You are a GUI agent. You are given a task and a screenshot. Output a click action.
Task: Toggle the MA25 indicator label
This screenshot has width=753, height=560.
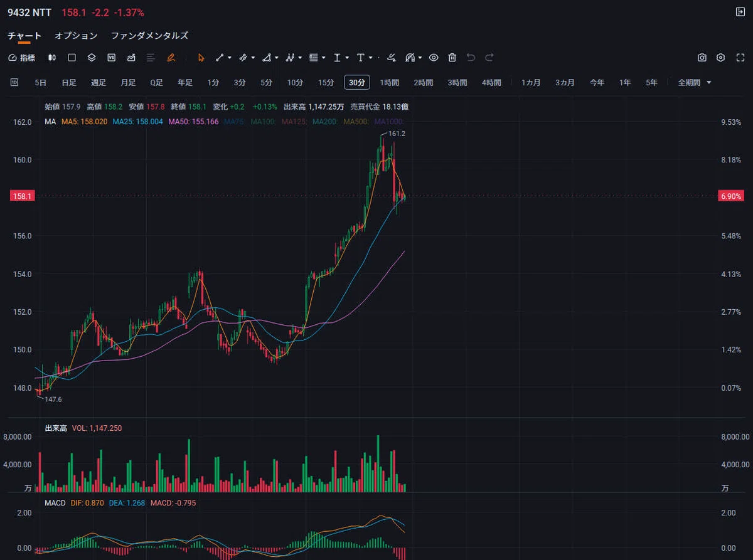(137, 122)
